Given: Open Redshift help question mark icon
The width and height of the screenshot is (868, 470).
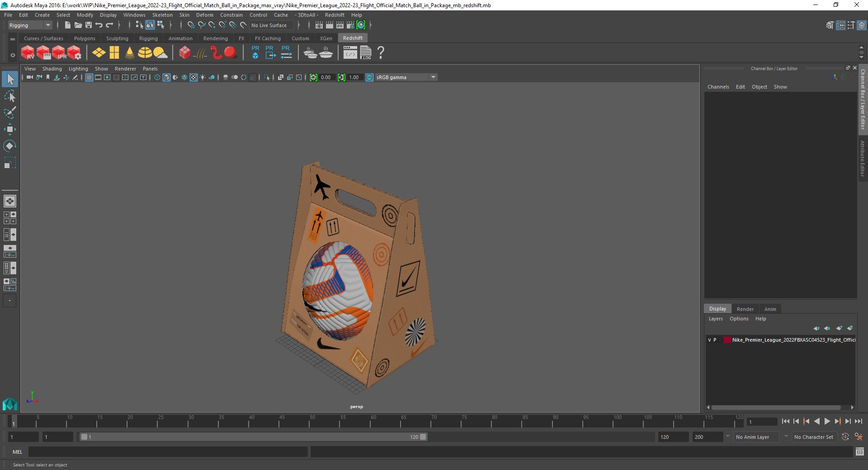Looking at the screenshot, I should [381, 52].
